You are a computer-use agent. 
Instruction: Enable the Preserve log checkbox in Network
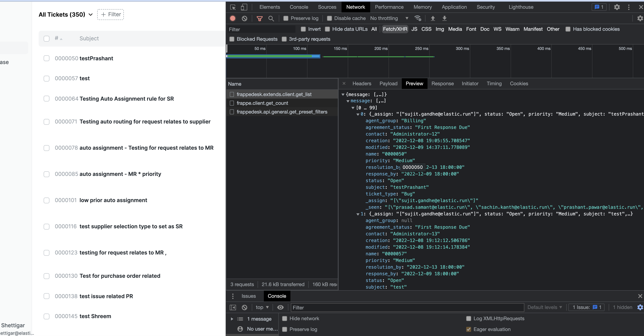point(286,18)
